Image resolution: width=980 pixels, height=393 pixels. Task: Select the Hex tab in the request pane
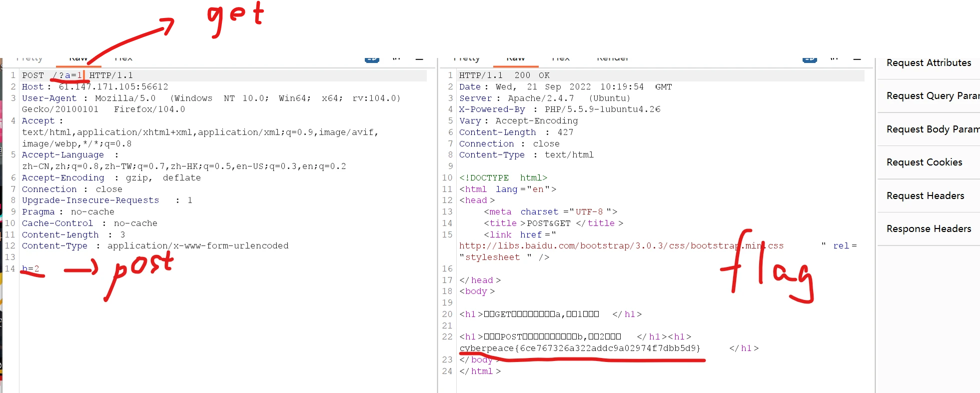123,59
